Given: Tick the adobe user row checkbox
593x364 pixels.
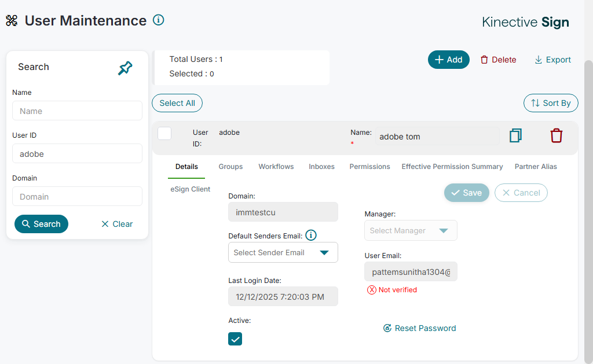Looking at the screenshot, I should (x=164, y=133).
